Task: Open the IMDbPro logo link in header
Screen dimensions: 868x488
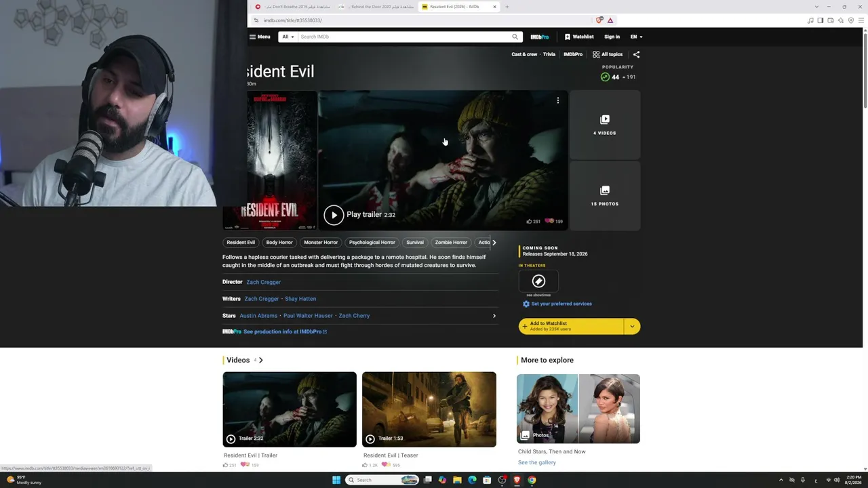Action: click(x=540, y=37)
